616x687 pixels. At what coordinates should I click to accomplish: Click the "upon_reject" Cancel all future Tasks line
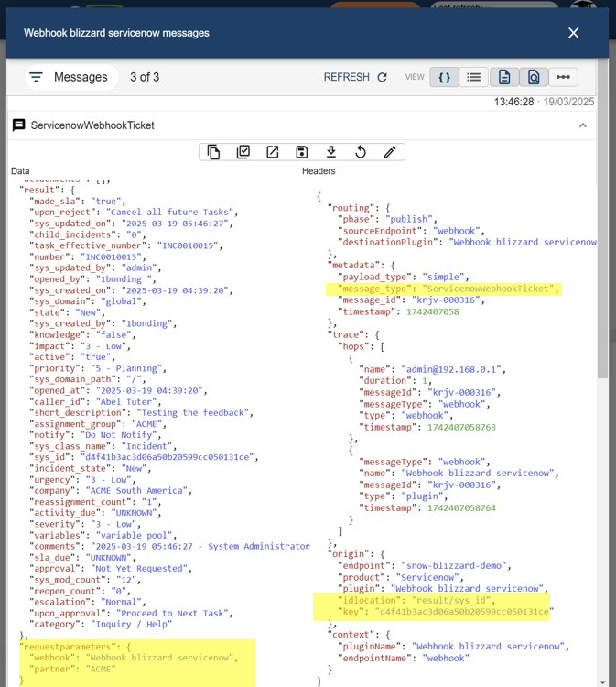[x=134, y=213]
